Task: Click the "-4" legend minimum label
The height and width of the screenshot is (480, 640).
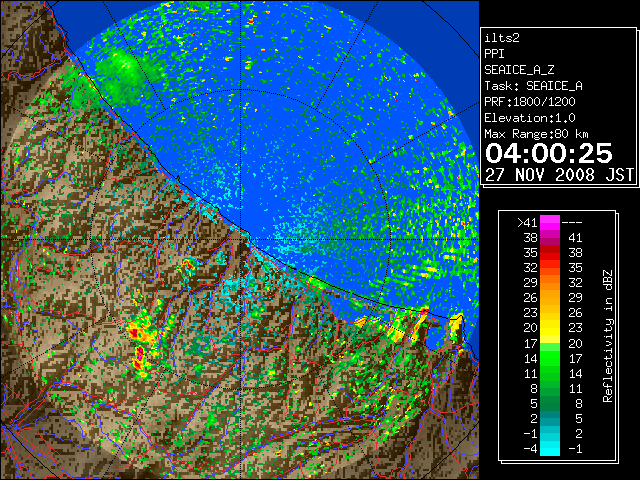Action: click(x=530, y=449)
